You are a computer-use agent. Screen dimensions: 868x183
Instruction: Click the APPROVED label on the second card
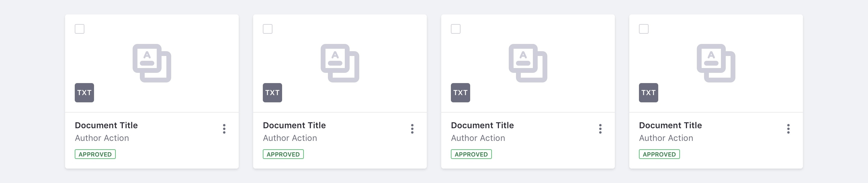coord(283,154)
